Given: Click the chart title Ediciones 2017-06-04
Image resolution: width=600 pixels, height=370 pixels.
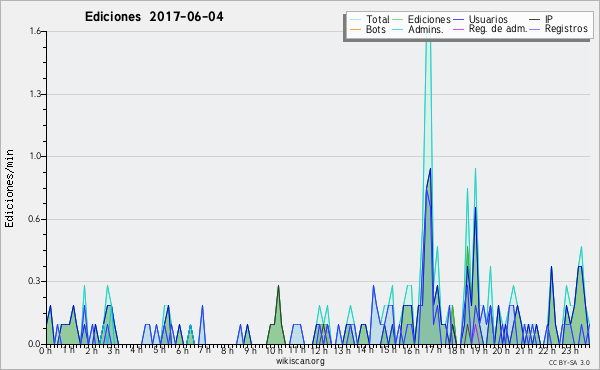Looking at the screenshot, I should pyautogui.click(x=154, y=17).
